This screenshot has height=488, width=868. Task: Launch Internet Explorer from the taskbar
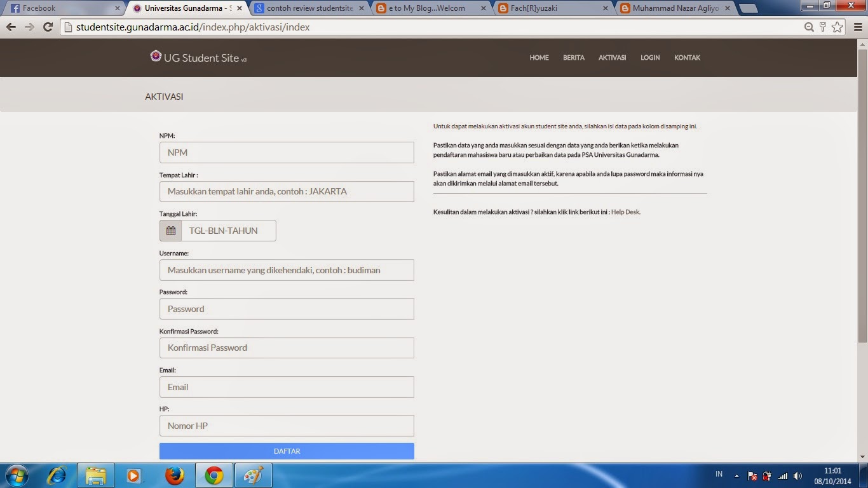click(x=57, y=475)
